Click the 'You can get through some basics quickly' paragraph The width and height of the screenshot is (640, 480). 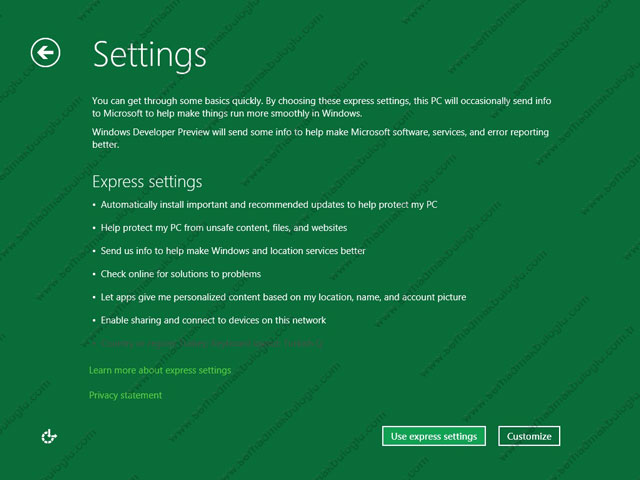click(x=322, y=107)
